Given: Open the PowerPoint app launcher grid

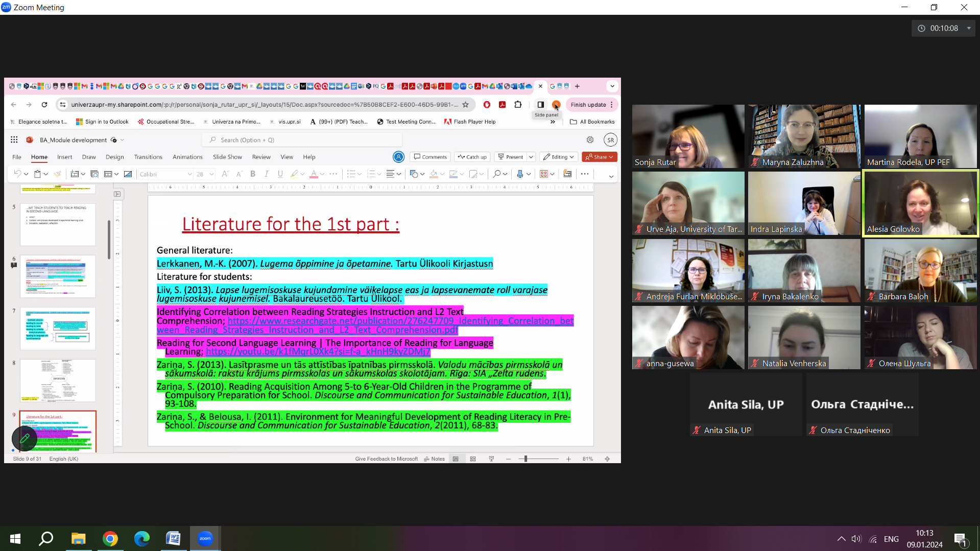Looking at the screenshot, I should 14,140.
